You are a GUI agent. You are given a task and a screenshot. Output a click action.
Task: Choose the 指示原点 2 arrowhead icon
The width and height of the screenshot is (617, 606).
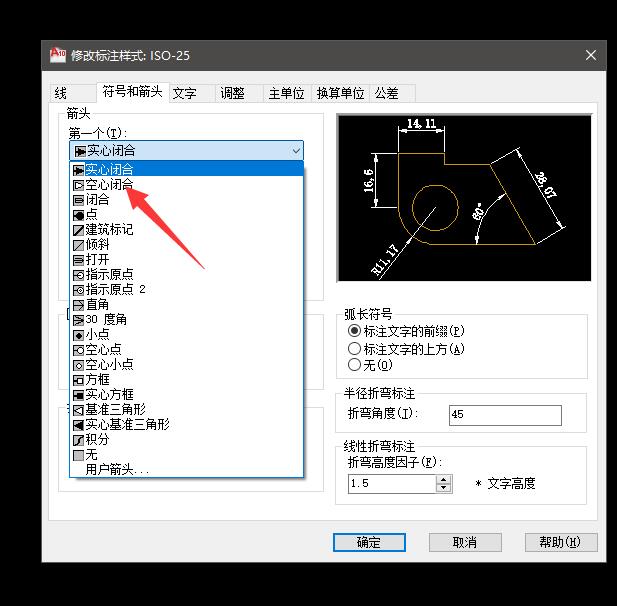pyautogui.click(x=79, y=290)
